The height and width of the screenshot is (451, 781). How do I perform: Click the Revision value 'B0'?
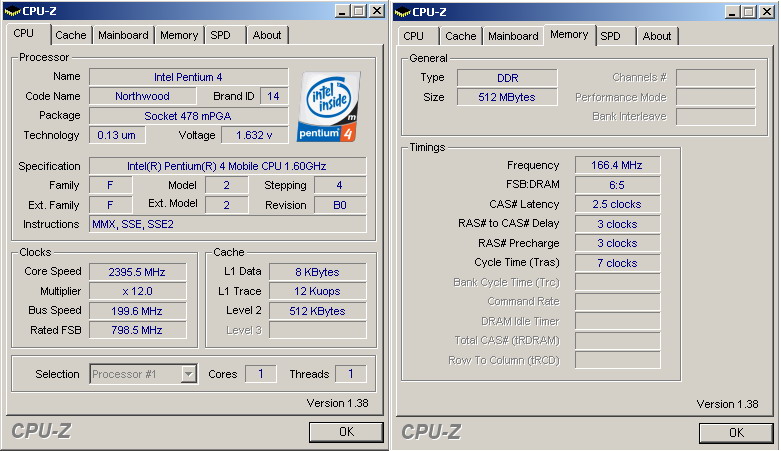340,205
